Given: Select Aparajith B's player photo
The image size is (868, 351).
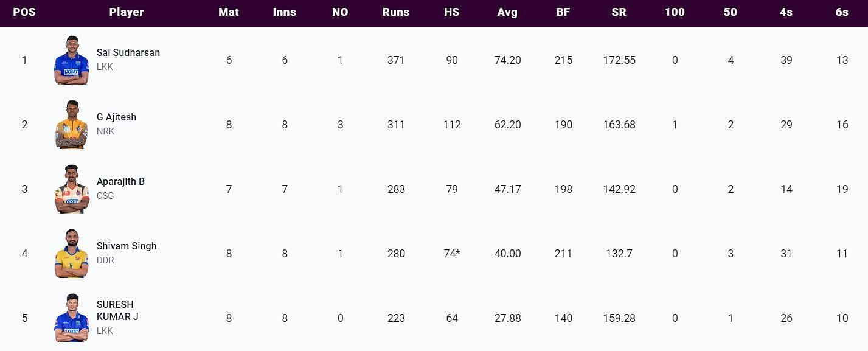Looking at the screenshot, I should pyautogui.click(x=72, y=189).
